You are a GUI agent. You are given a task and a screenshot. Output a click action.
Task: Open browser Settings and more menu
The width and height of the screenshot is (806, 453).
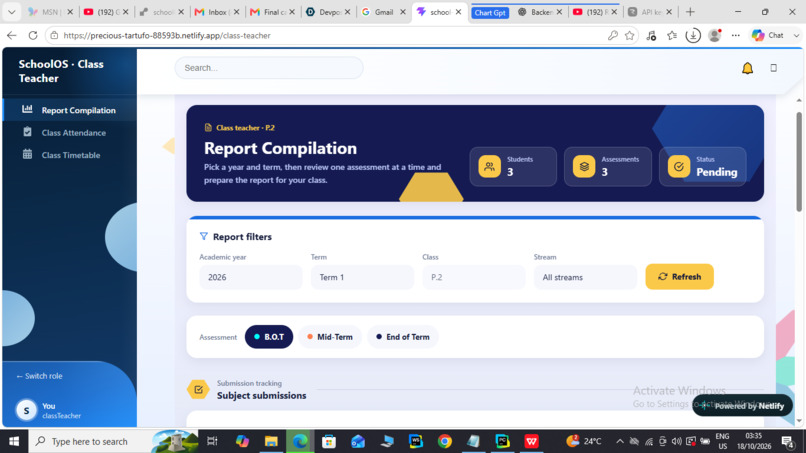pos(736,35)
